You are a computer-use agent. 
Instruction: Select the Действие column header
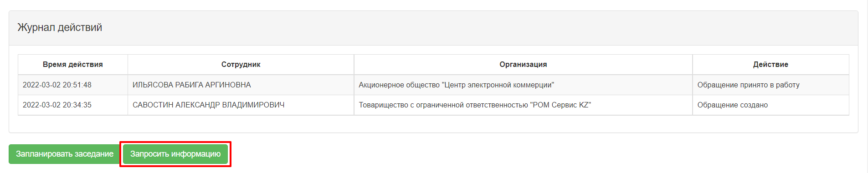pyautogui.click(x=770, y=65)
